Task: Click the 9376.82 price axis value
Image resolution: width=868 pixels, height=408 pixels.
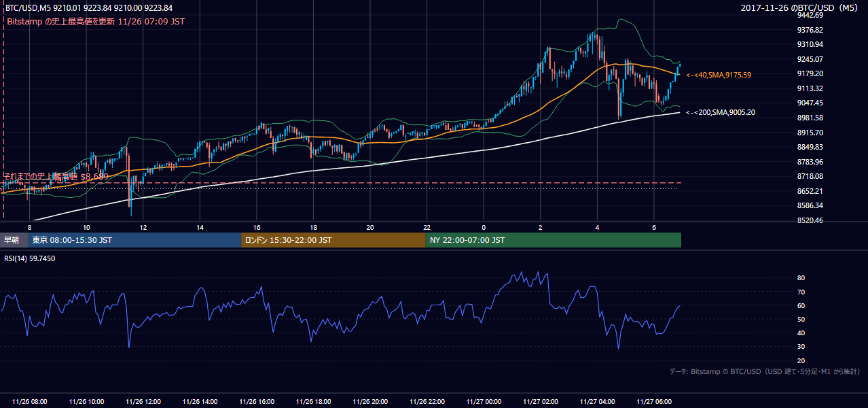Action: coord(810,30)
